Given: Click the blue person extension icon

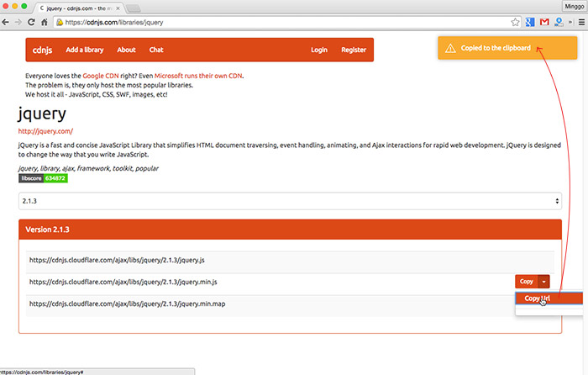Looking at the screenshot, I should point(559,22).
